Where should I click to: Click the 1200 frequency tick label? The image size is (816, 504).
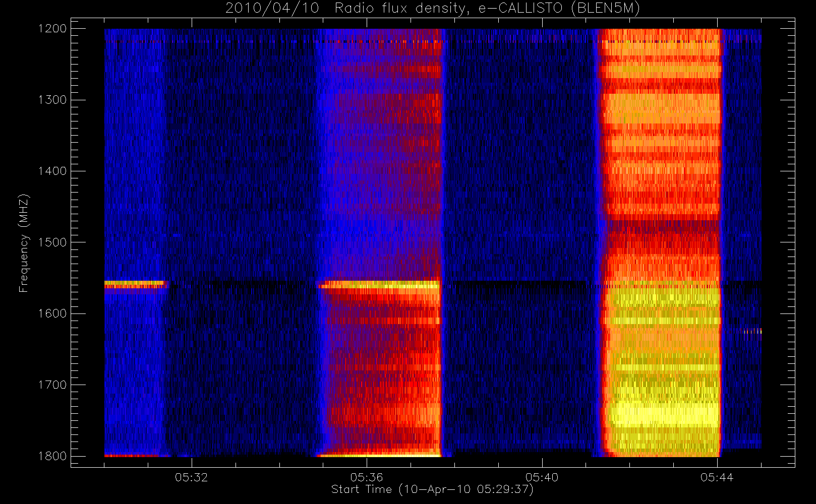click(53, 29)
